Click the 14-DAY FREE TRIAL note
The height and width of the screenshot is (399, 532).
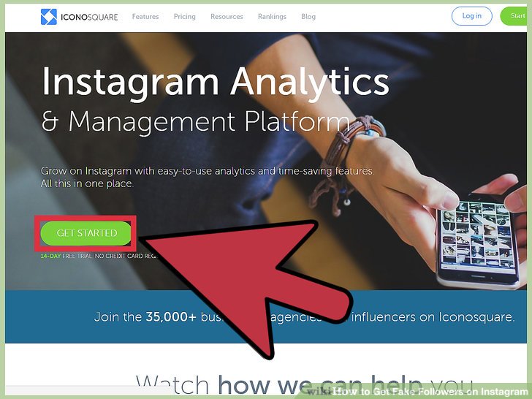tap(99, 256)
